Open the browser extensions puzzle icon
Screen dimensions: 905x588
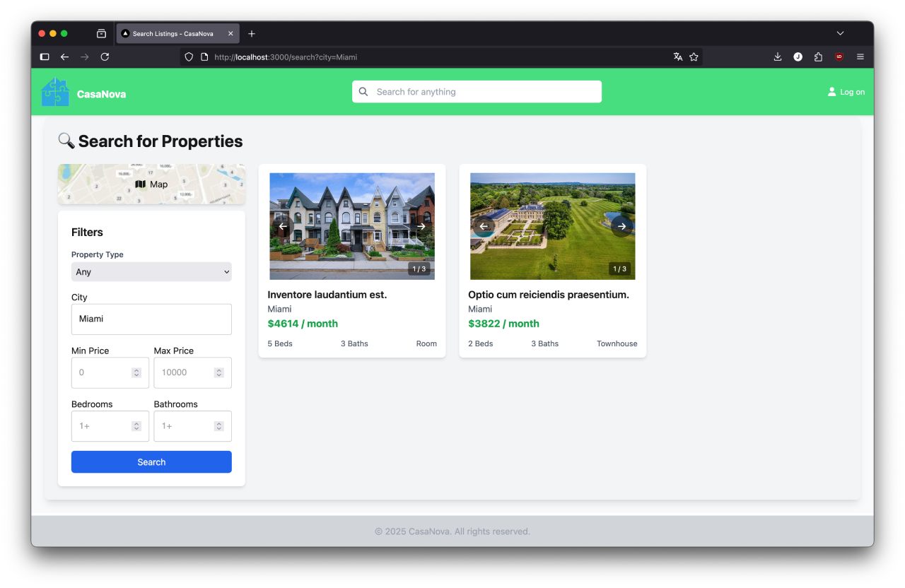pos(818,57)
